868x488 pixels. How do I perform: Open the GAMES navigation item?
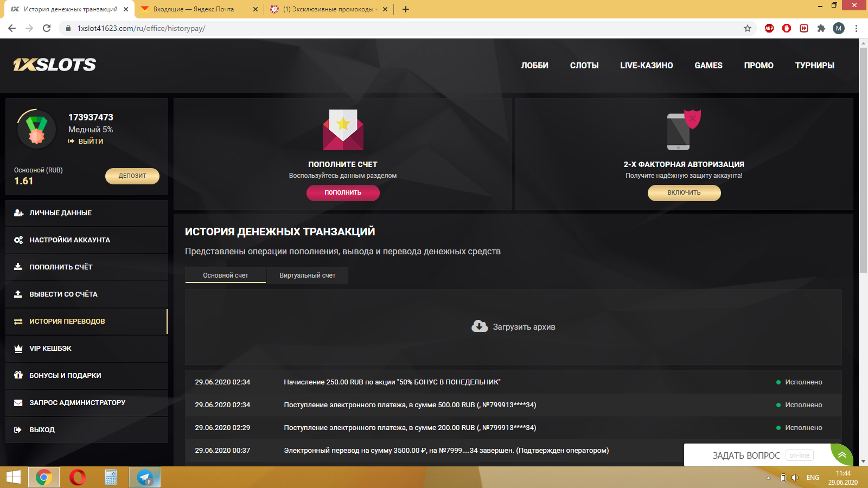pos(709,66)
